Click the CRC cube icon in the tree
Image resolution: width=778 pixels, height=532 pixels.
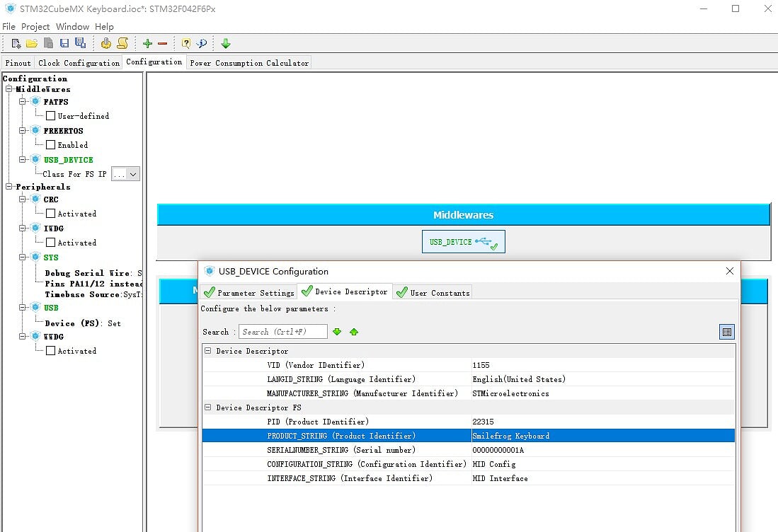[35, 199]
